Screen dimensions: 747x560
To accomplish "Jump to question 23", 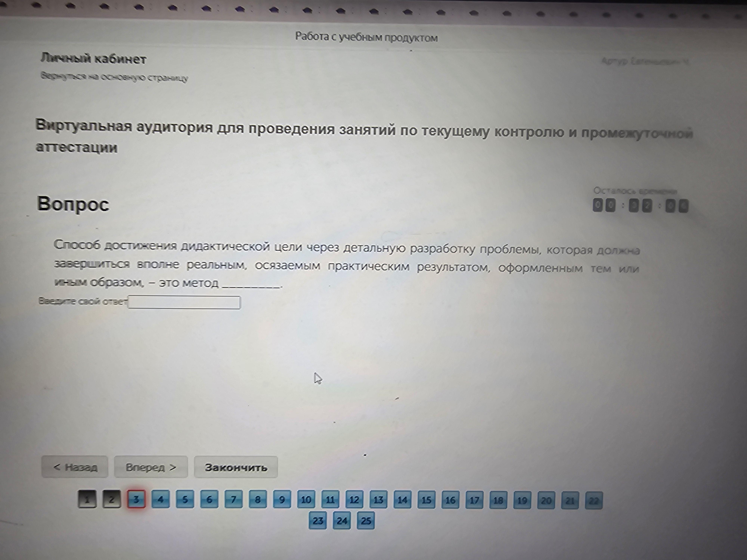I will point(318,521).
